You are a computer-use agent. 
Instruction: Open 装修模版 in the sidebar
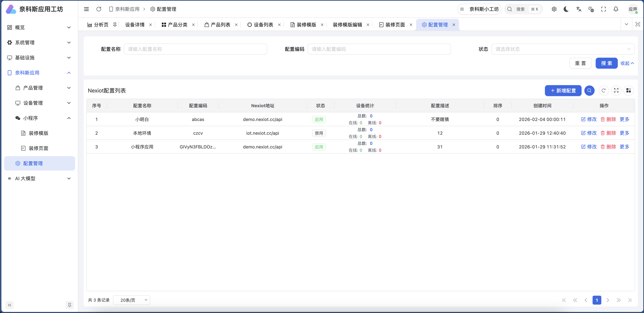pyautogui.click(x=39, y=133)
